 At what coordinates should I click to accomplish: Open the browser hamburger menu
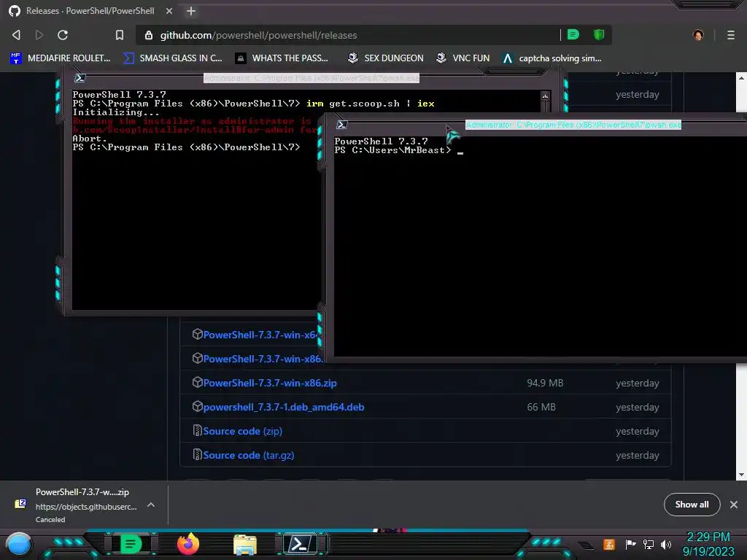tap(731, 35)
